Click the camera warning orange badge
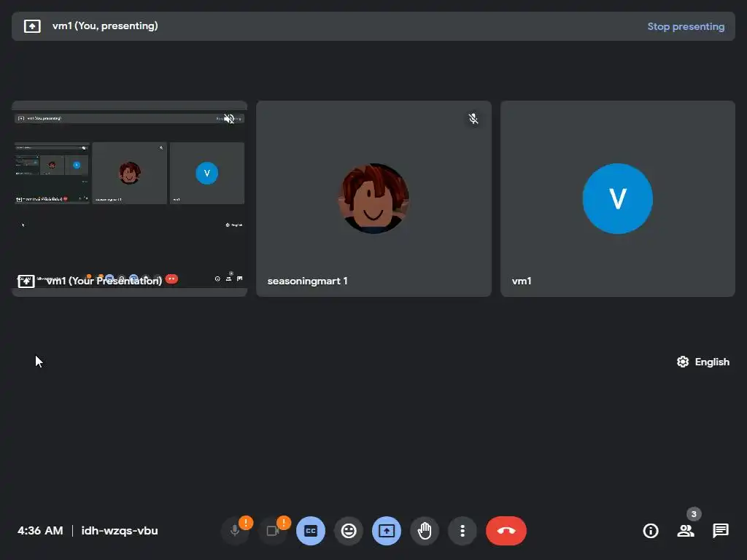This screenshot has width=747, height=560. [x=284, y=523]
